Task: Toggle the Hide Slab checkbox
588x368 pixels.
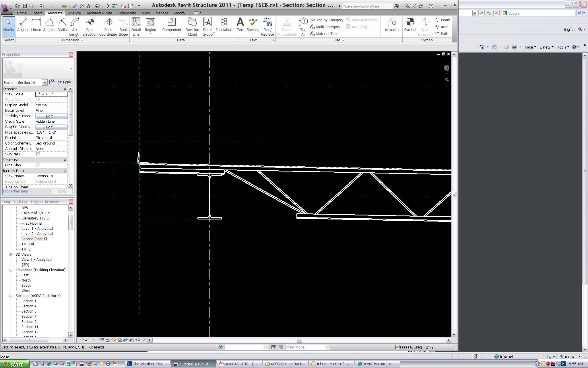Action: click(38, 165)
